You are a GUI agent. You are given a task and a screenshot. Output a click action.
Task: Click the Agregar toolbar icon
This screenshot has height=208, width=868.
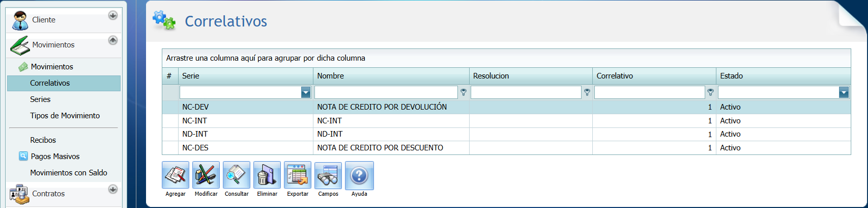coord(176,175)
